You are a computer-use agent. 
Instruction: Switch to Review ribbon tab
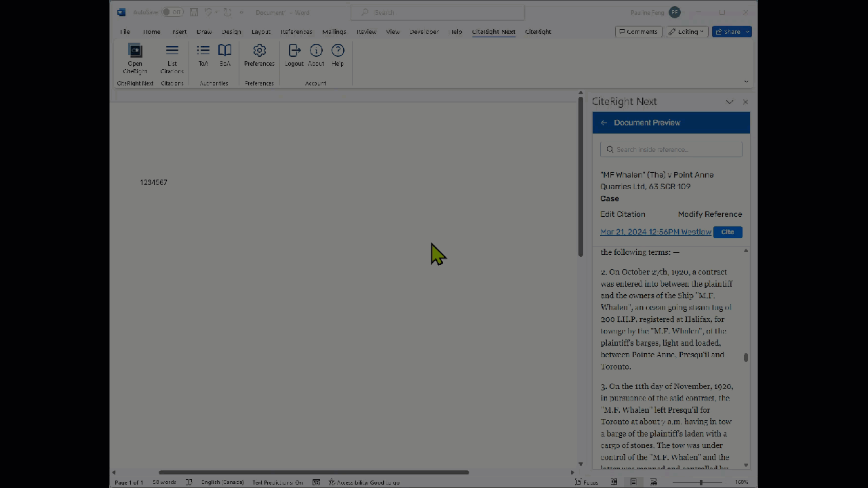pyautogui.click(x=366, y=32)
